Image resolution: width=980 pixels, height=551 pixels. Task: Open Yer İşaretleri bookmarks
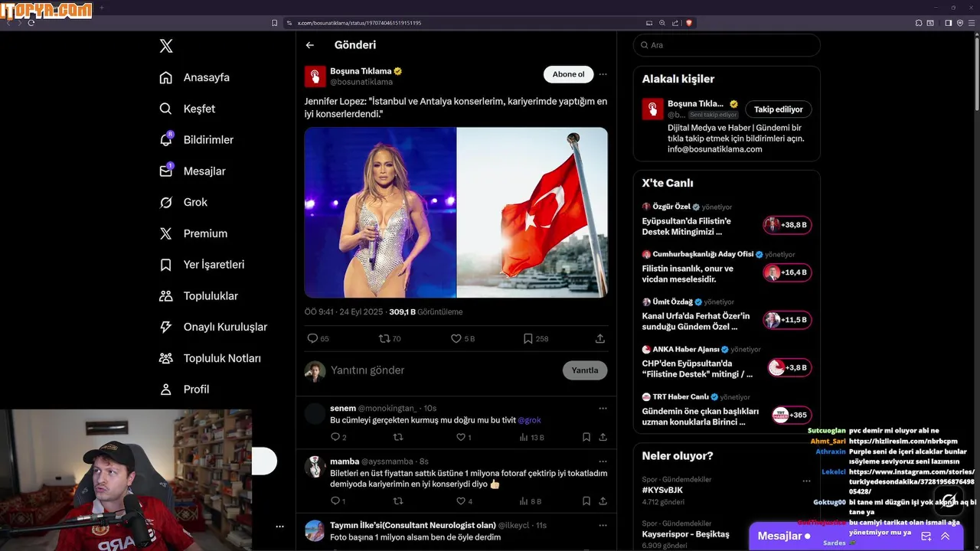point(201,265)
